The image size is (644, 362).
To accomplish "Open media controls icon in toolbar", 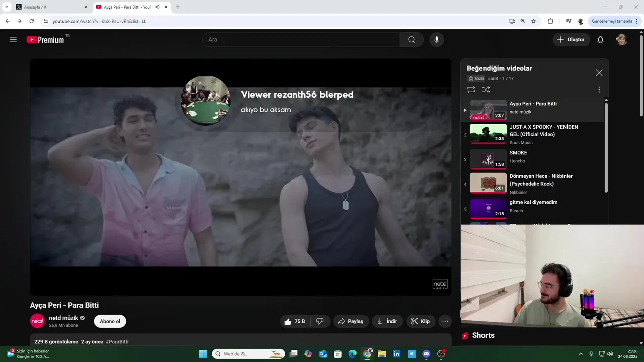I will coord(568,21).
